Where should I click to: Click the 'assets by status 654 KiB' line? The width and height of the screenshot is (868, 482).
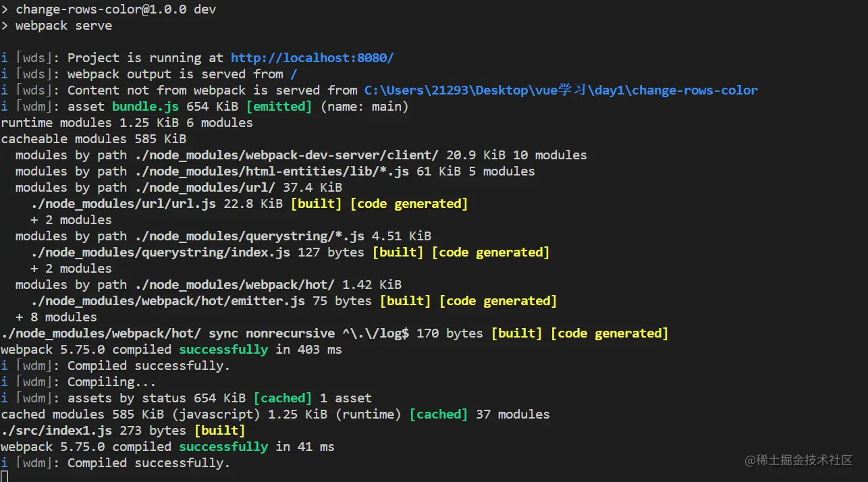(186, 398)
